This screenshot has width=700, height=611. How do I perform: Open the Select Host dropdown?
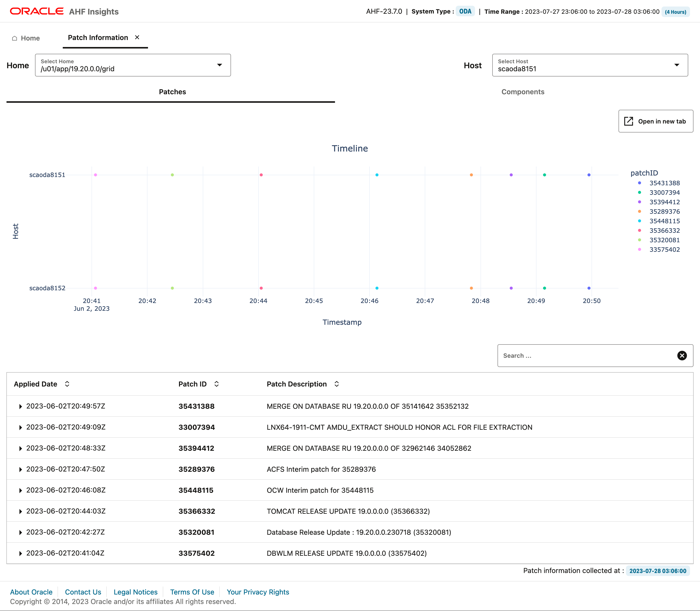click(x=590, y=65)
